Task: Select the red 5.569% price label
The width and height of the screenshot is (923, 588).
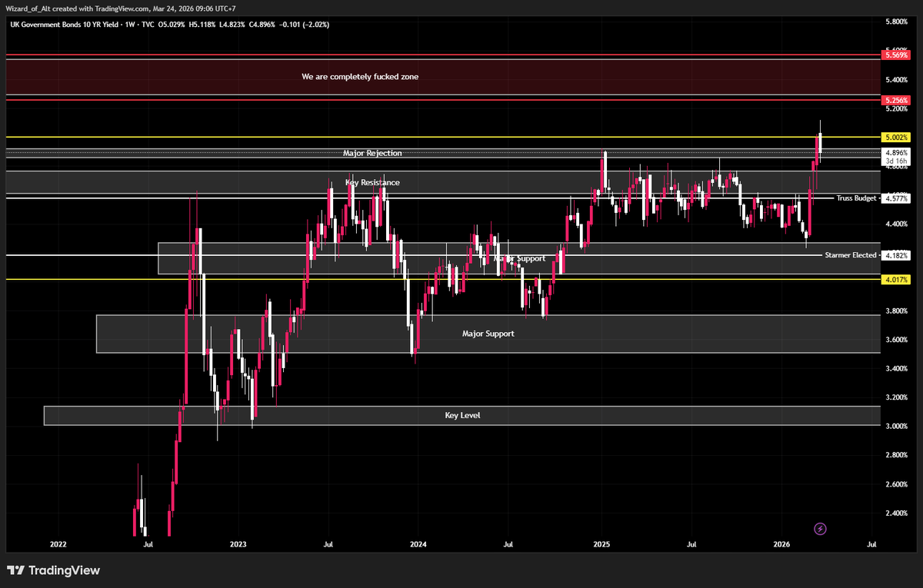Action: 896,55
